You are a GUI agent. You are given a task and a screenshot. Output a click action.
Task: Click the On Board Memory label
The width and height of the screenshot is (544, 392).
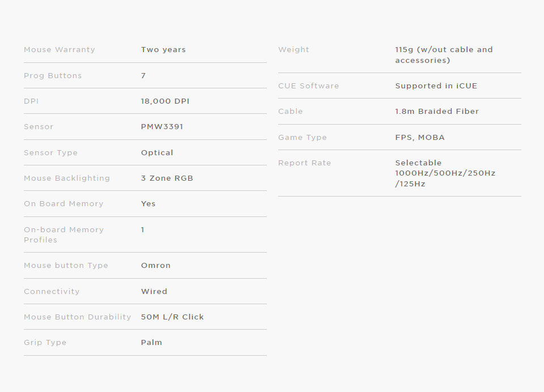click(63, 203)
